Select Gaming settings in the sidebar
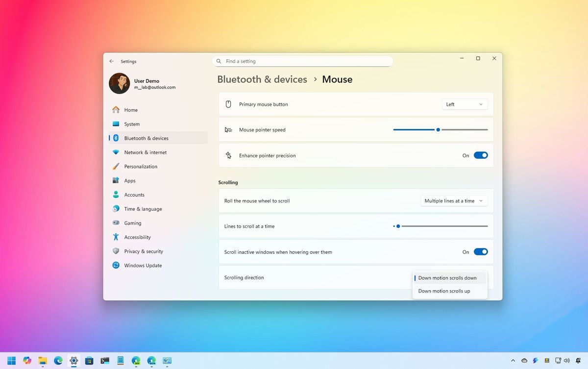 tap(133, 223)
